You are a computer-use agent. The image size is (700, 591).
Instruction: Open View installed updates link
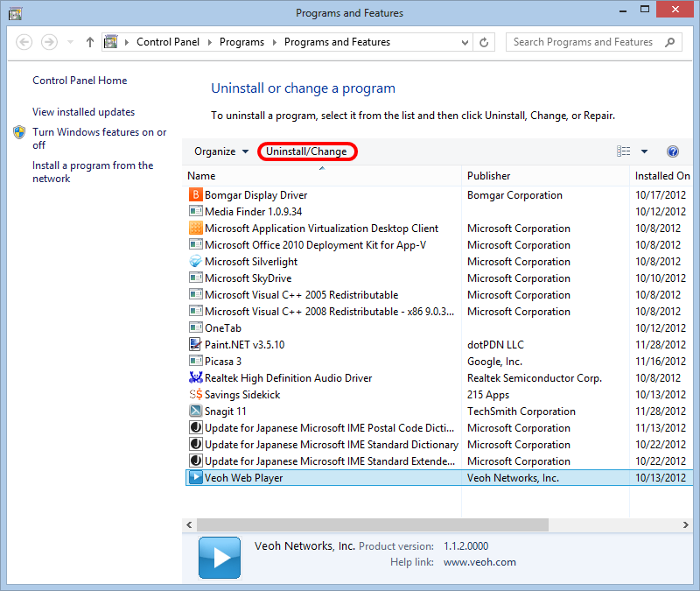[x=83, y=112]
